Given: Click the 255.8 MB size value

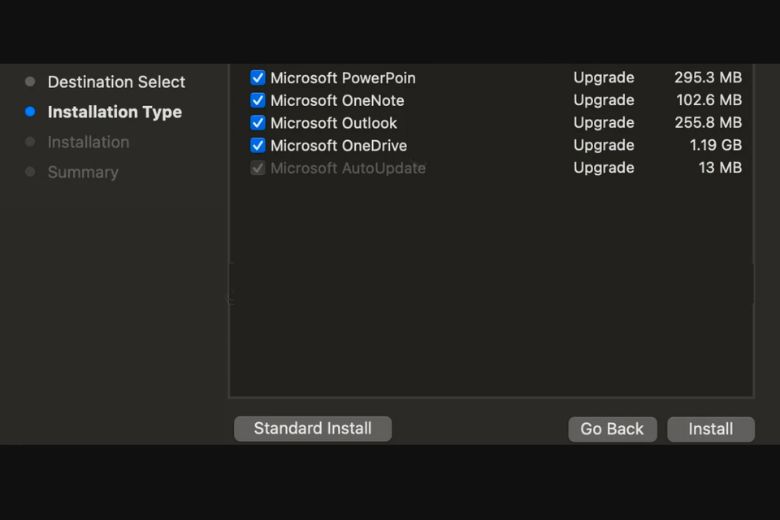Looking at the screenshot, I should (708, 122).
